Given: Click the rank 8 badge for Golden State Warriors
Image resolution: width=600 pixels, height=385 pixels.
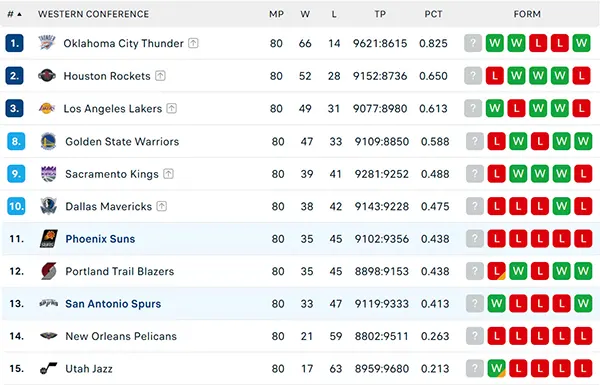Looking at the screenshot, I should tap(16, 141).
